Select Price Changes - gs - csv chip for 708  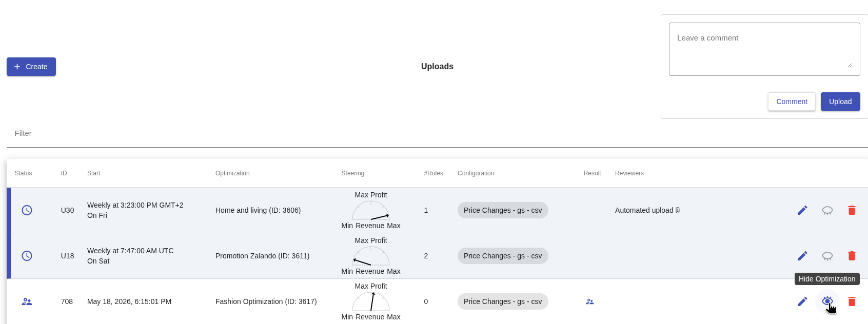[503, 301]
